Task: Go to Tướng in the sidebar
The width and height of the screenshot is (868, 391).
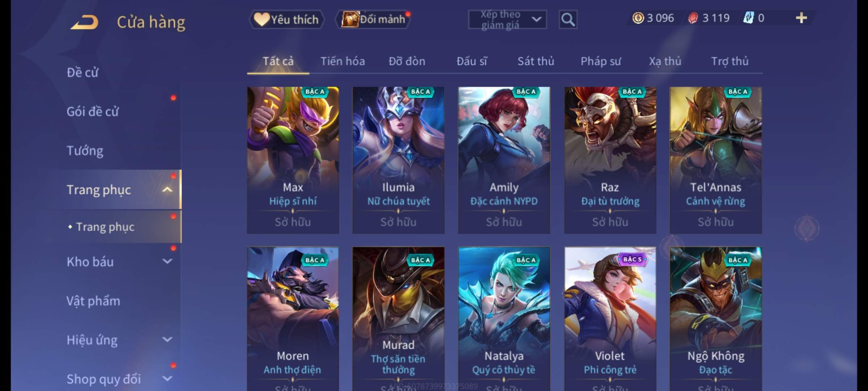Action: pos(85,151)
